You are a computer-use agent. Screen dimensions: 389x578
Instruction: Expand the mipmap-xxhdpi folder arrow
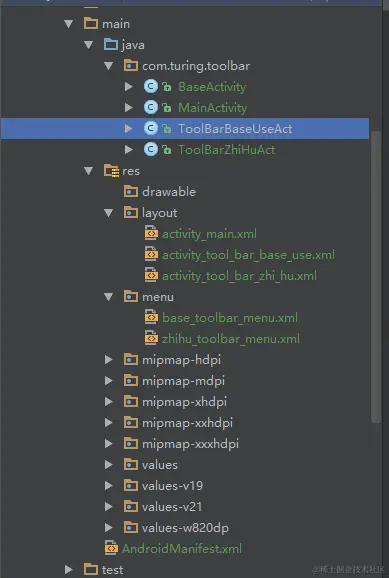(x=108, y=423)
